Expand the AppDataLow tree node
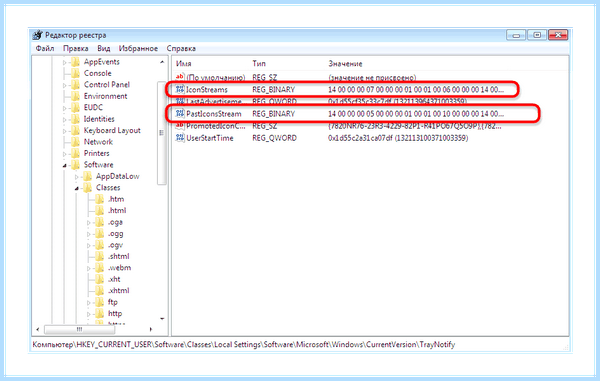 (x=77, y=177)
